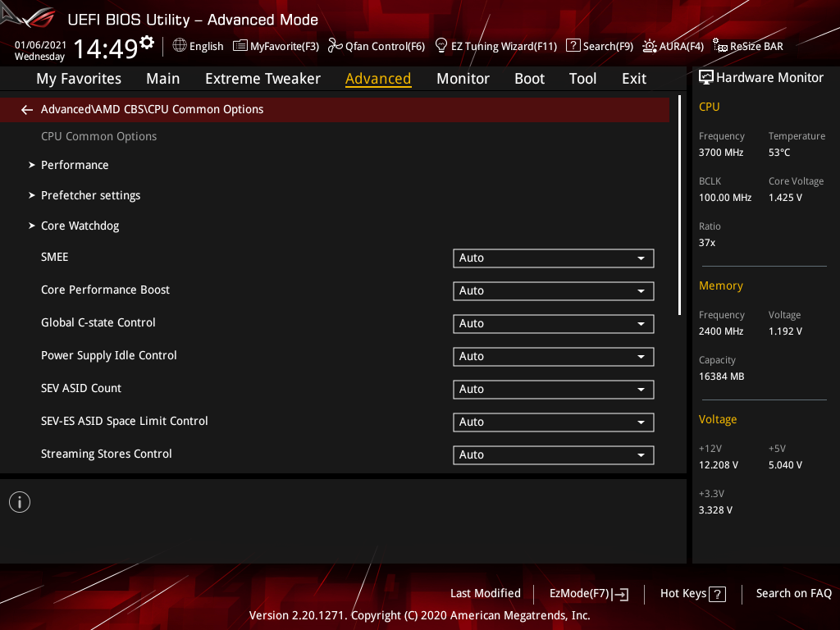The image size is (840, 630).
Task: Click the settings gear next to the clock
Action: pos(147,42)
